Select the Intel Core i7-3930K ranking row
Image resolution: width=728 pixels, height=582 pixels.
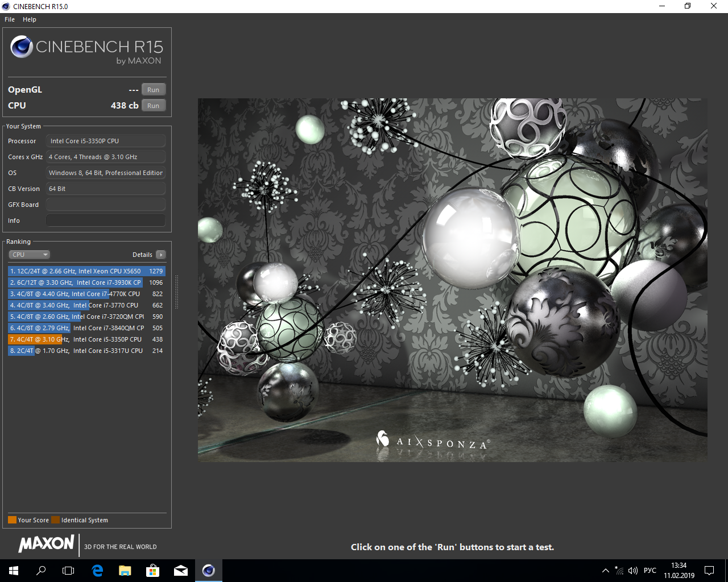[86, 282]
